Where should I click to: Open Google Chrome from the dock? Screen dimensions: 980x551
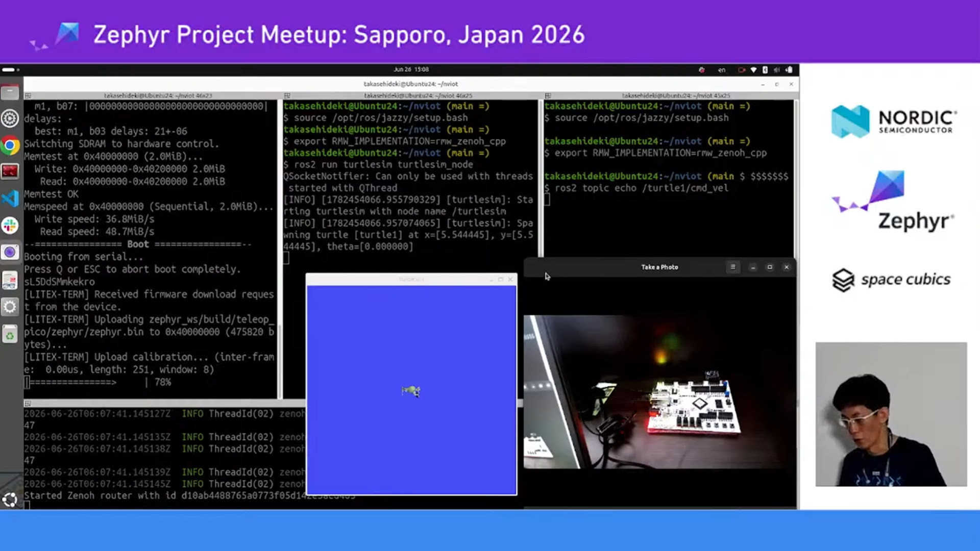pos(10,146)
